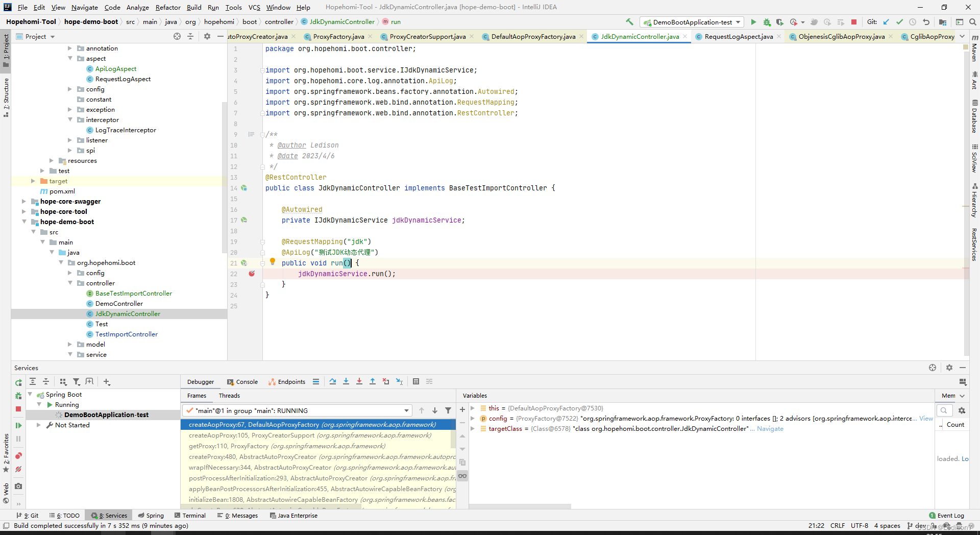Image resolution: width=980 pixels, height=535 pixels.
Task: Click the Project tree vertical scrollbar
Action: coord(224,177)
